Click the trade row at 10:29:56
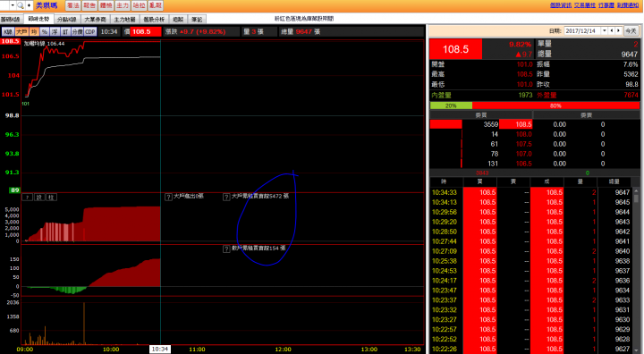Screen dimensions: 644x354 531,212
